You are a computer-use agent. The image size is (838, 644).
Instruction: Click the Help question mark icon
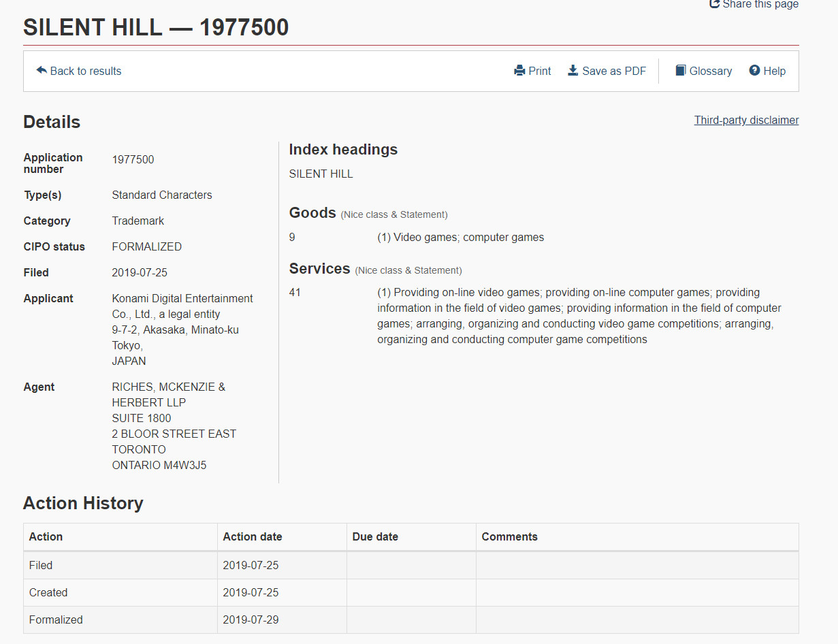(x=754, y=71)
